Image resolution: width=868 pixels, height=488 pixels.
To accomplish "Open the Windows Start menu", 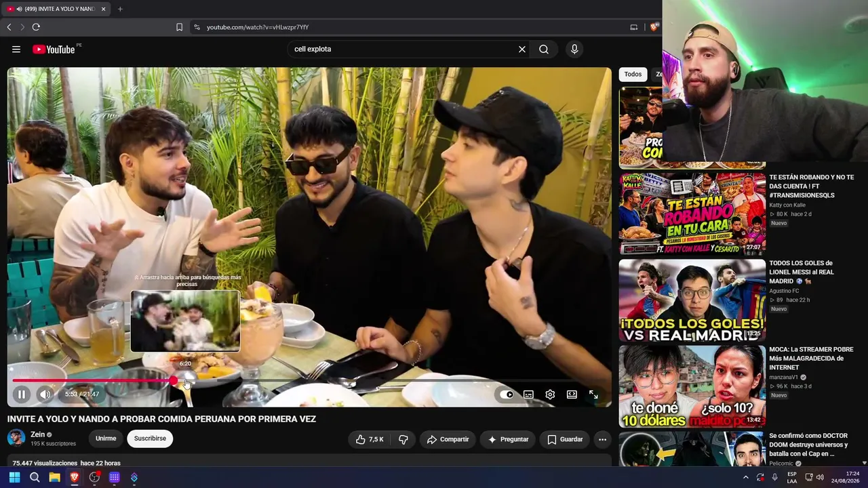I will click(x=14, y=477).
